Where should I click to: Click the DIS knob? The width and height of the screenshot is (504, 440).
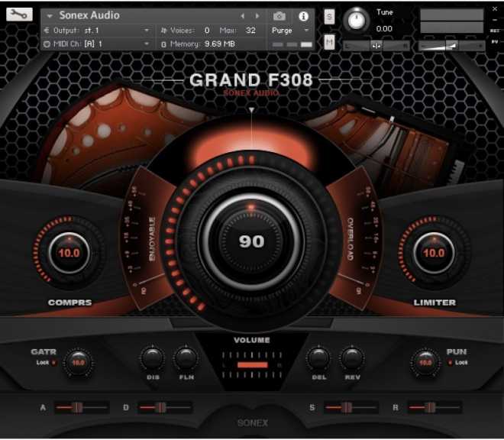point(153,357)
